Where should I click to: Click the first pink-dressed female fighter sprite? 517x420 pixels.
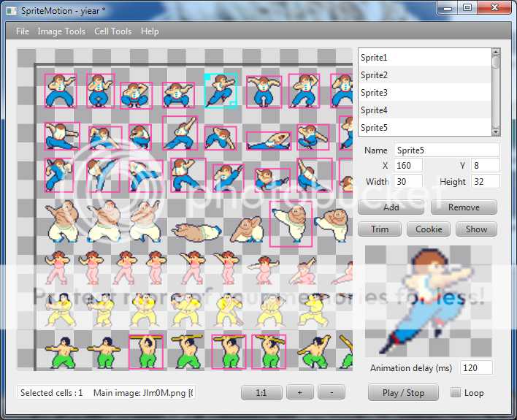(57, 267)
